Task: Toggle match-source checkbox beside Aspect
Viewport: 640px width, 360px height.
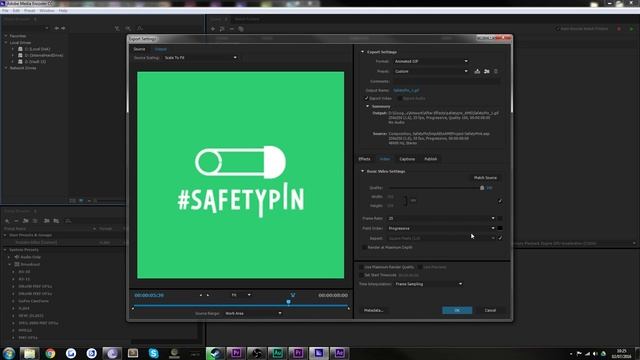Action: coord(500,238)
